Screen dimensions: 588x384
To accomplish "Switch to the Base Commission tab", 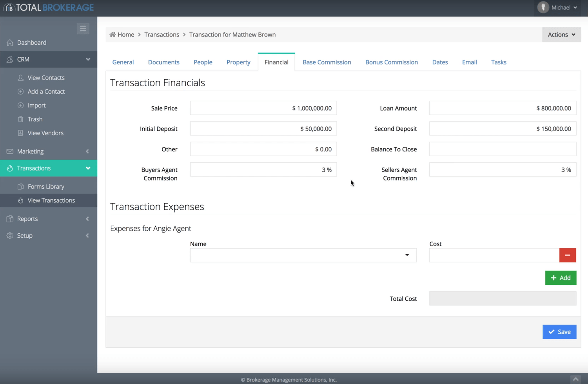I will [327, 62].
